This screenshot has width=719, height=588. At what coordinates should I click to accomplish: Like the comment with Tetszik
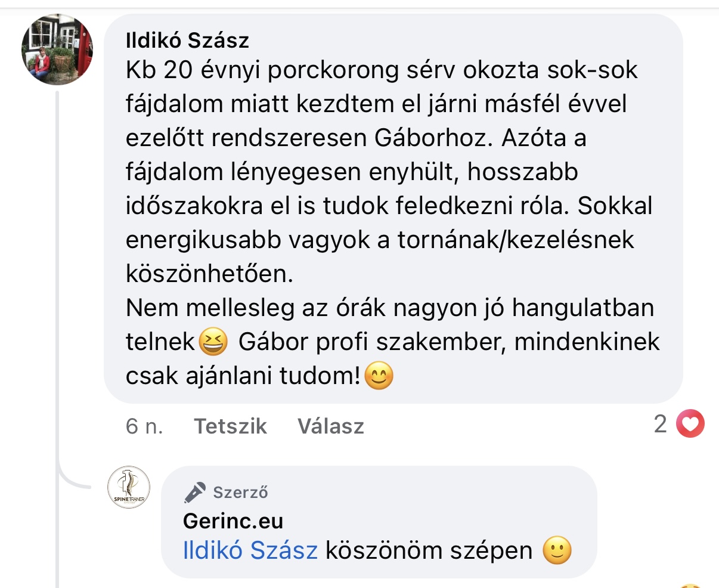point(230,426)
